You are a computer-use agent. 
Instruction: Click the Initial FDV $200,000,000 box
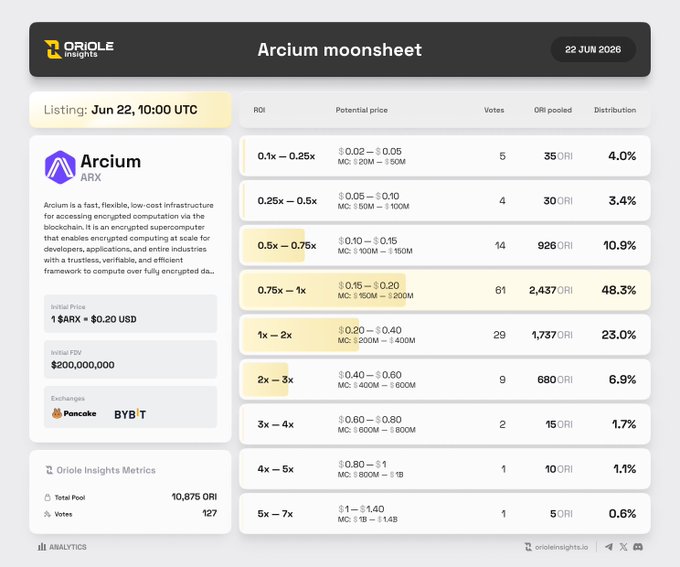[x=130, y=359]
